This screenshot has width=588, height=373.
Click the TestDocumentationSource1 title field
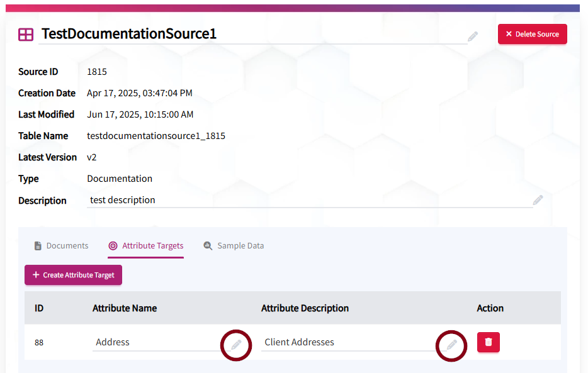[x=252, y=34]
